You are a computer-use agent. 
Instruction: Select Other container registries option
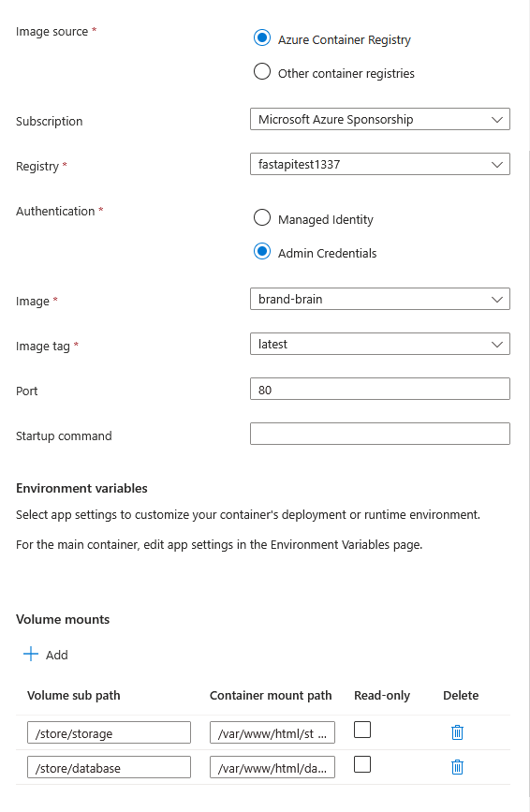tap(262, 71)
